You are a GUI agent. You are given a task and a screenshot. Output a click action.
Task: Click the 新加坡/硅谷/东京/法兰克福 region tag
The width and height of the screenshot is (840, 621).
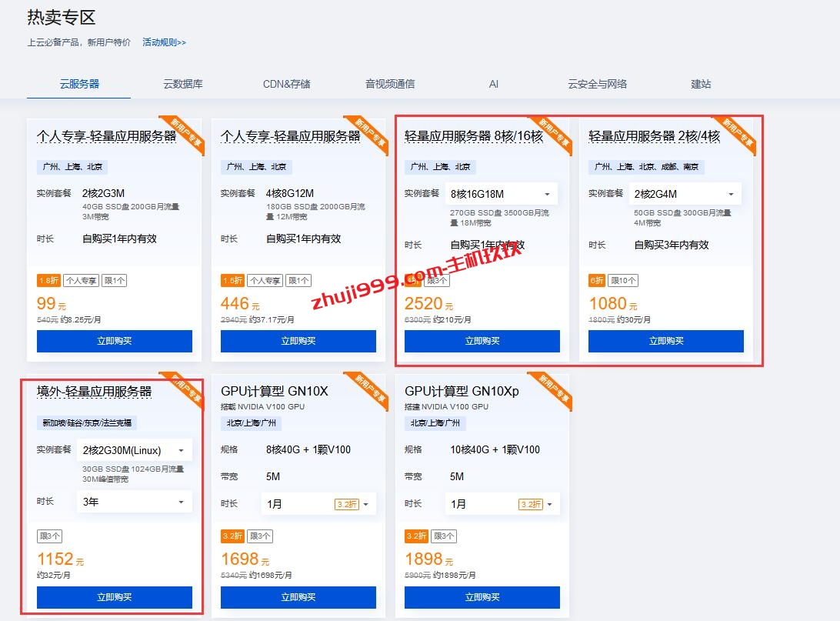click(x=87, y=422)
